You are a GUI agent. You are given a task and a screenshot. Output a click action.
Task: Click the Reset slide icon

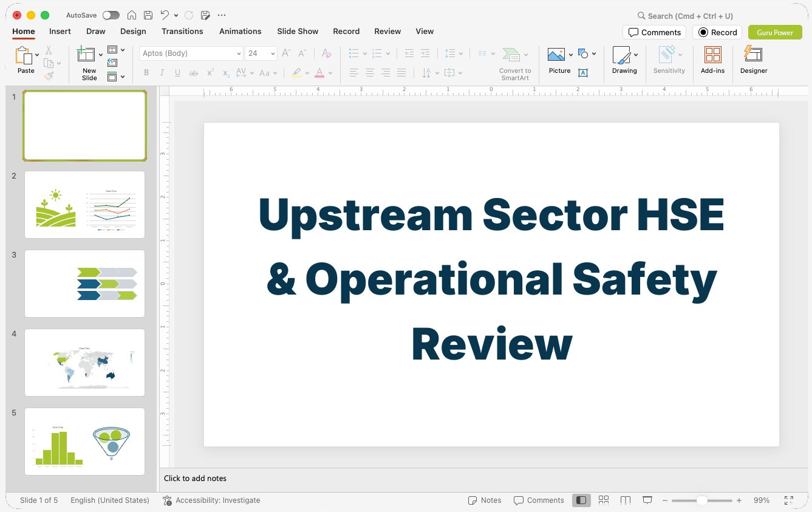112,63
